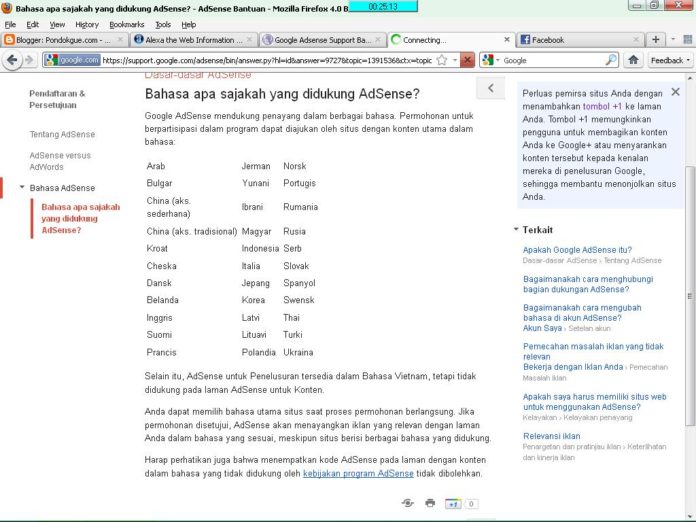The image size is (696, 522).
Task: Click the print icon below article
Action: pos(430,503)
